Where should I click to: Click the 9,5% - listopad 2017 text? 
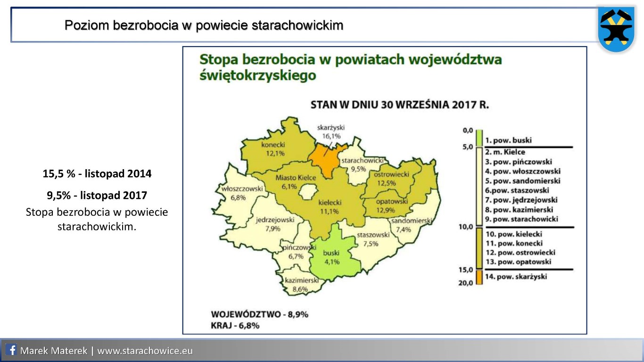coord(97,195)
